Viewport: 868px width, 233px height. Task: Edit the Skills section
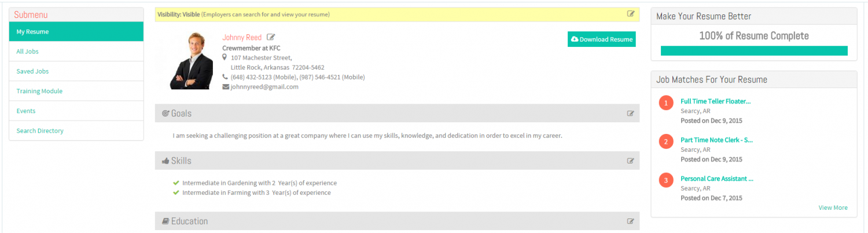point(631,161)
